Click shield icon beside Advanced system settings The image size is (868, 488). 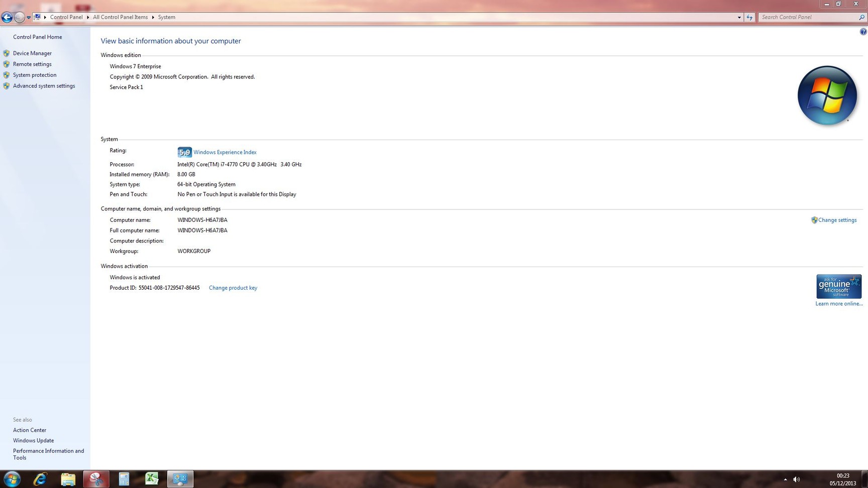tap(6, 86)
